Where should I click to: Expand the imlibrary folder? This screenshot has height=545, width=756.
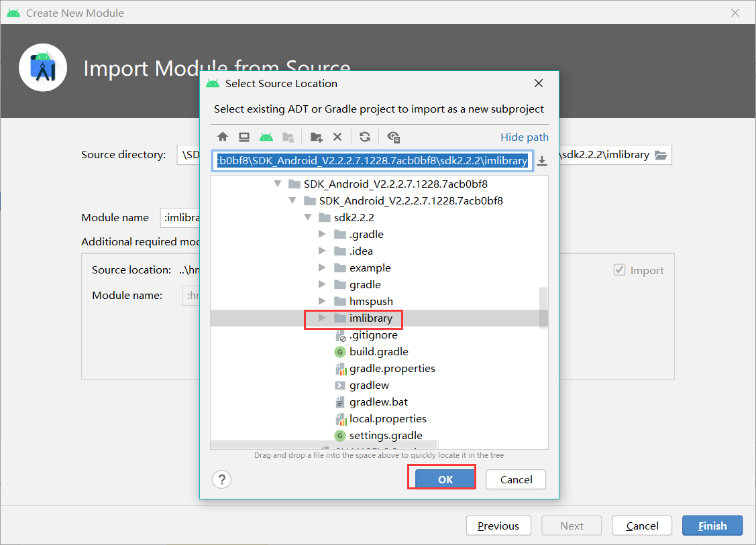(x=322, y=318)
